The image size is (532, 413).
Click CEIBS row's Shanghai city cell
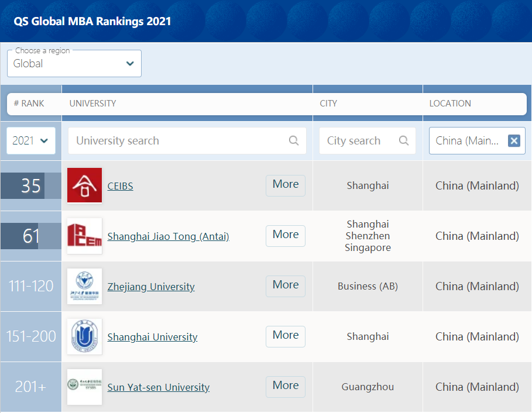click(x=368, y=185)
